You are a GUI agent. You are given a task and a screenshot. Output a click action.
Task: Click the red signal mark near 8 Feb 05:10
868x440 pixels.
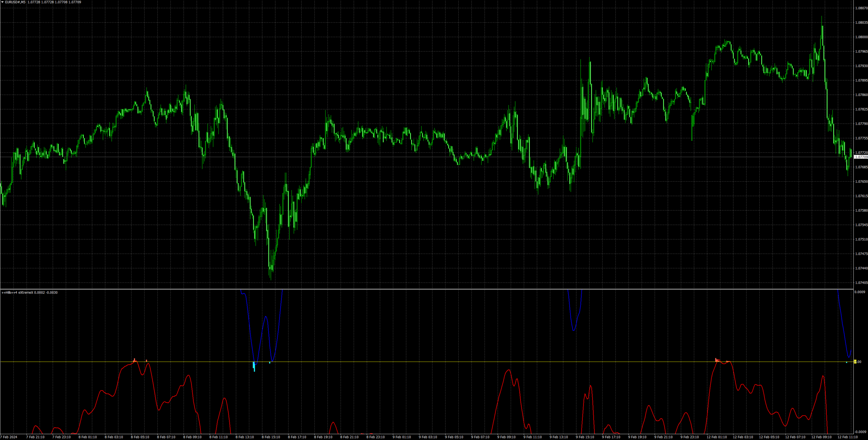point(135,360)
